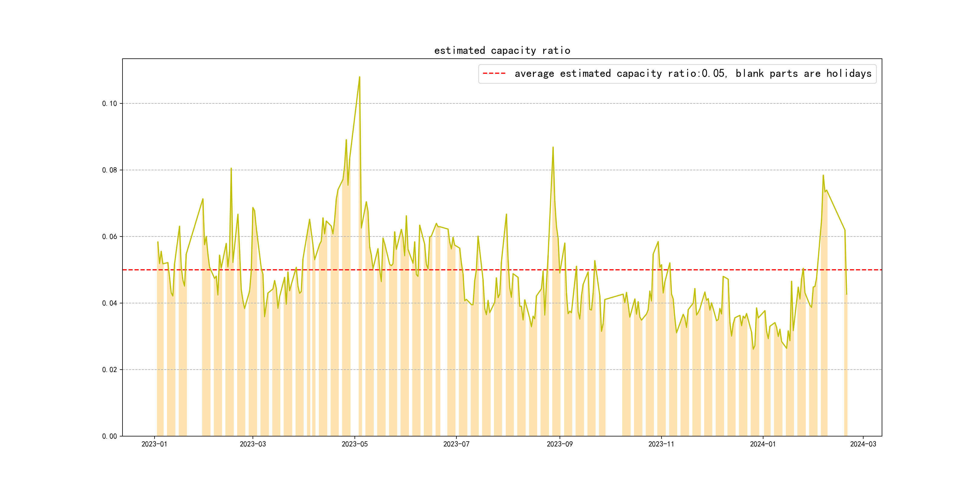This screenshot has height=490, width=980.
Task: Click the 2024-01 x-axis label
Action: [763, 444]
